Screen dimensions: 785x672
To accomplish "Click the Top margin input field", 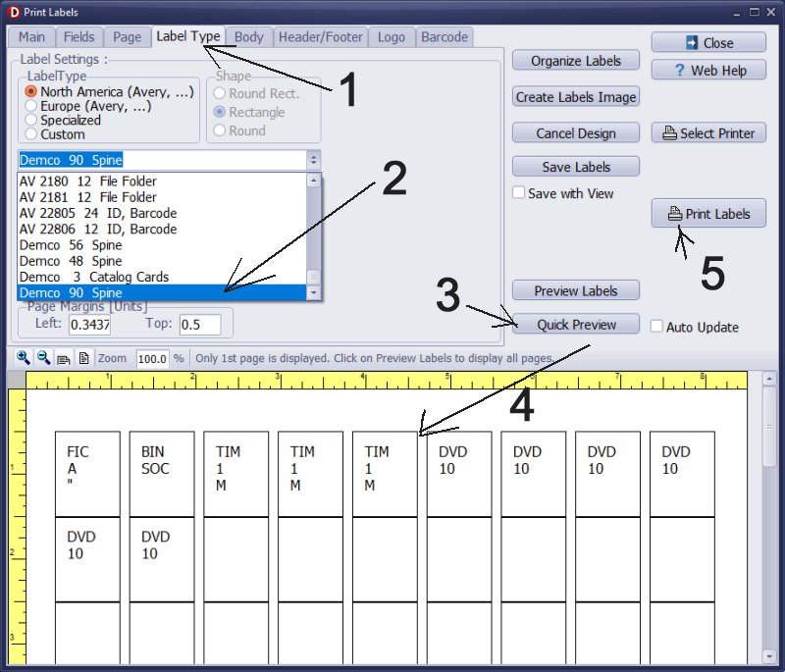I will point(200,325).
